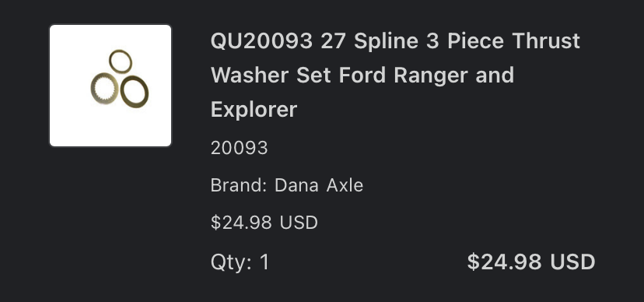Click the Brand: Dana Axle line
644x302 pixels.
pyautogui.click(x=287, y=185)
